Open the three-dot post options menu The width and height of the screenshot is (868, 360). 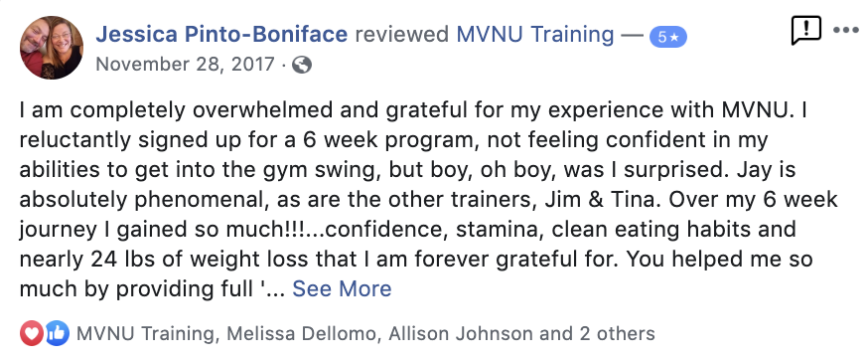click(846, 30)
